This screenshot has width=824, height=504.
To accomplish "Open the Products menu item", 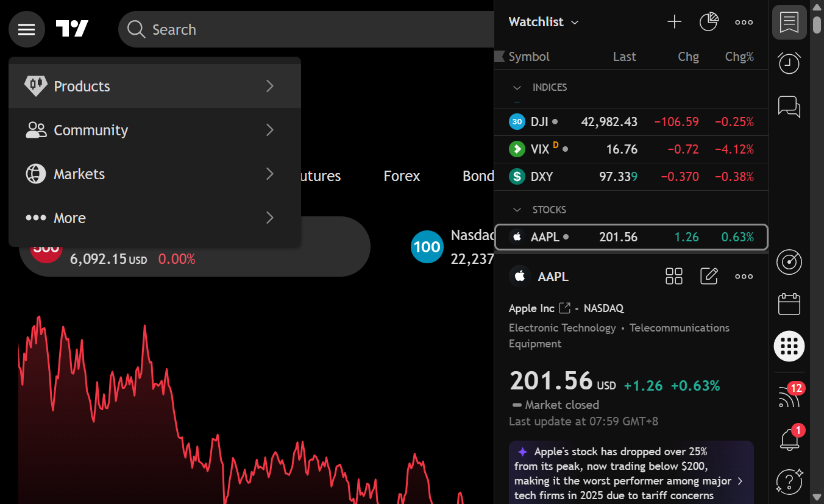I will pos(155,86).
